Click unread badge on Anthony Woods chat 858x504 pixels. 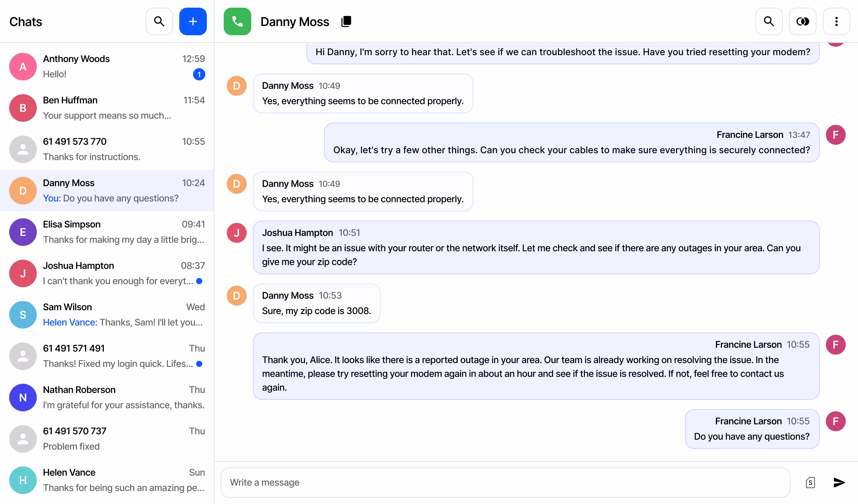[x=199, y=74]
